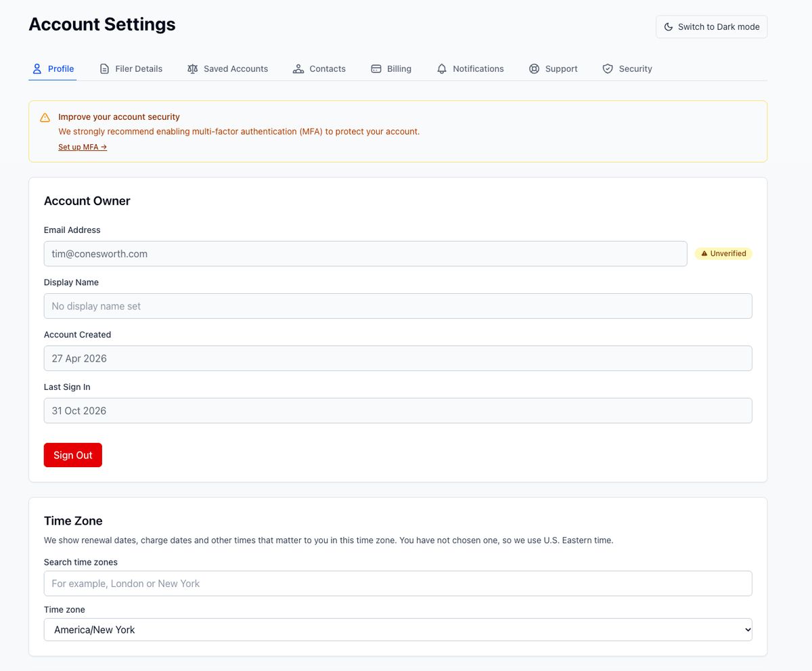Click the Last Sign In label
This screenshot has width=812, height=671.
pyautogui.click(x=67, y=387)
